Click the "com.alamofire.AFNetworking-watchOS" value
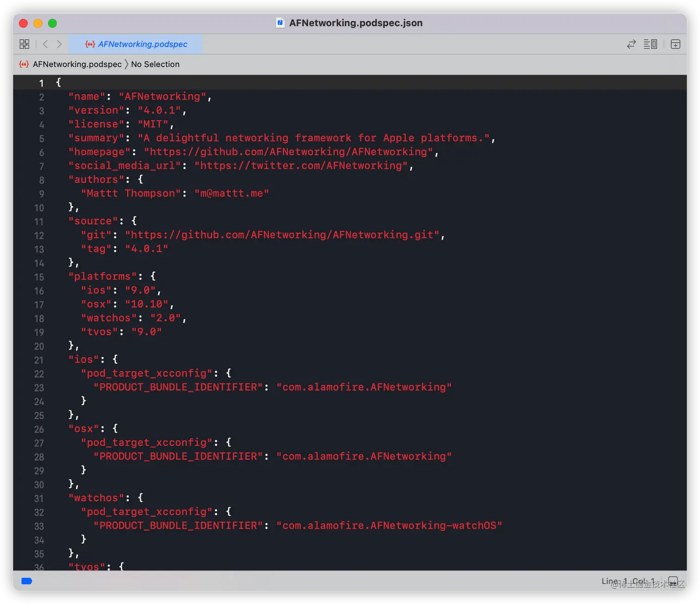Screen dimensions: 700x604 click(x=389, y=525)
